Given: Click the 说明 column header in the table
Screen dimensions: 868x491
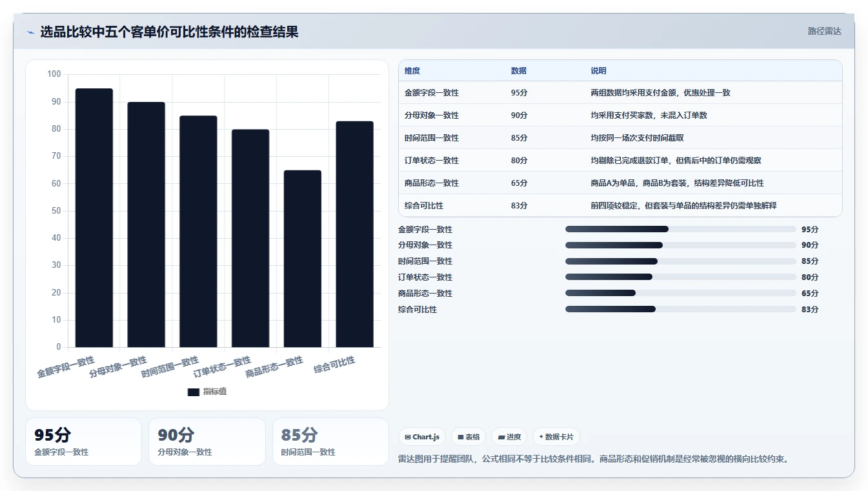Looking at the screenshot, I should coord(598,71).
